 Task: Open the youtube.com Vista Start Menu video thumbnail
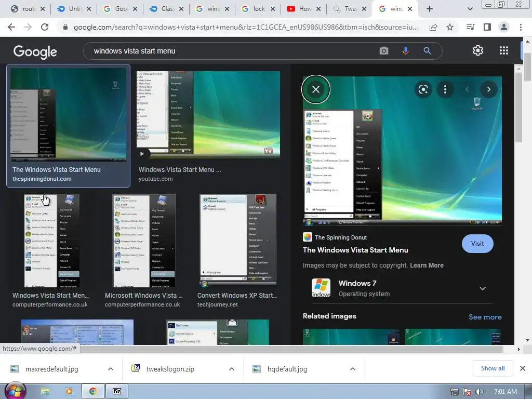[x=208, y=115]
